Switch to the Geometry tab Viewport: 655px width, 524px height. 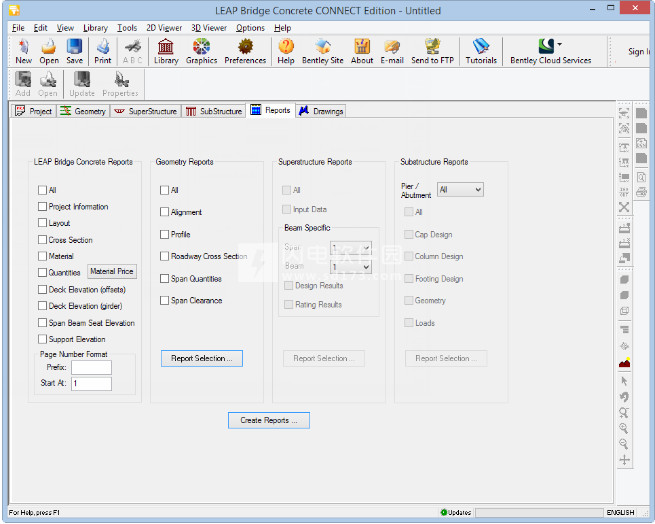[x=83, y=111]
